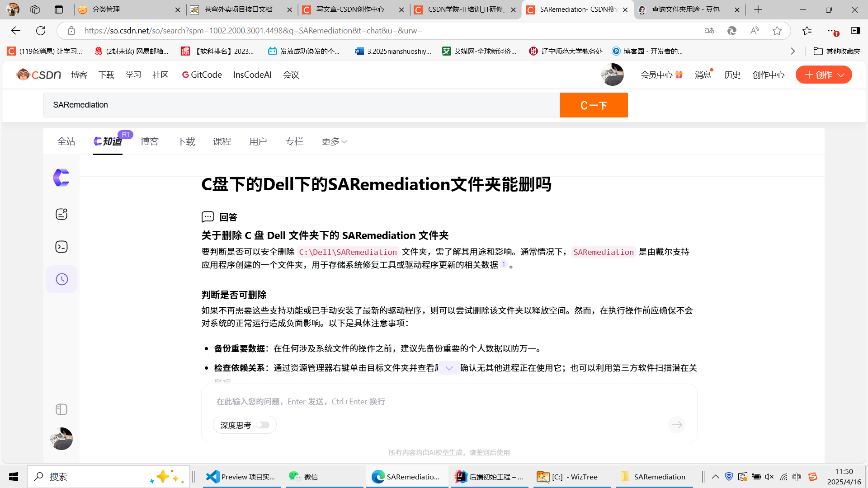Click the C知道 logo in left sidebar
Image resolution: width=868 pixels, height=488 pixels.
61,178
